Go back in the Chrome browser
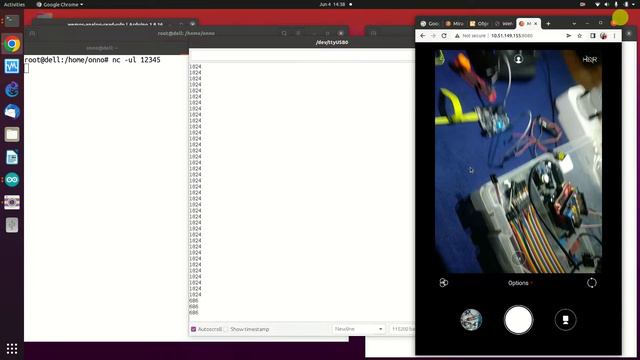Image resolution: width=640 pixels, height=360 pixels. (x=423, y=36)
